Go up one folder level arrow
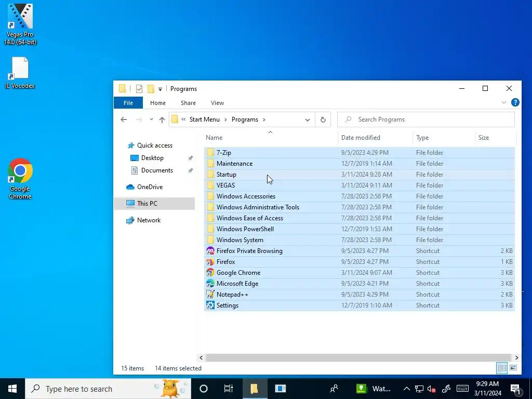 pyautogui.click(x=162, y=119)
